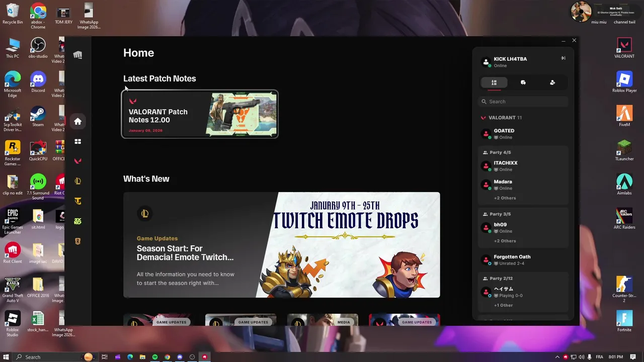The width and height of the screenshot is (644, 362).
Task: Open the all-games grid icon in sidebar
Action: click(x=77, y=141)
